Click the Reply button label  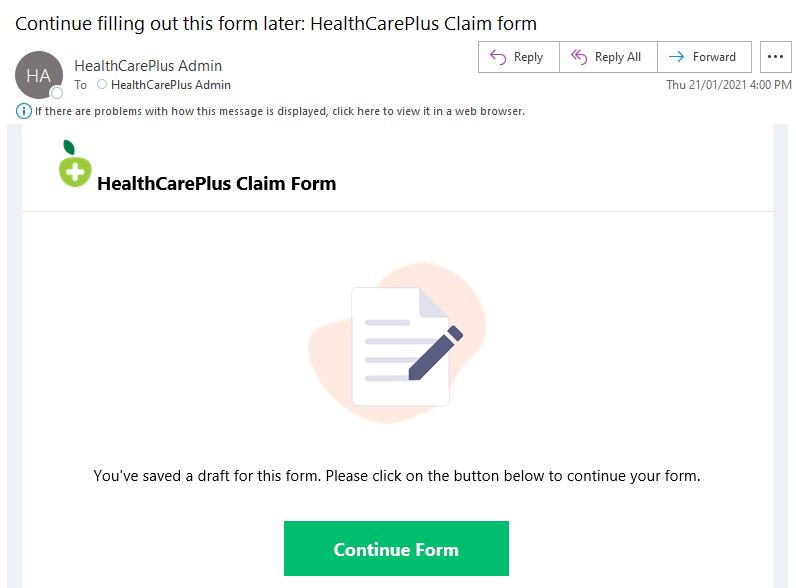coord(528,57)
